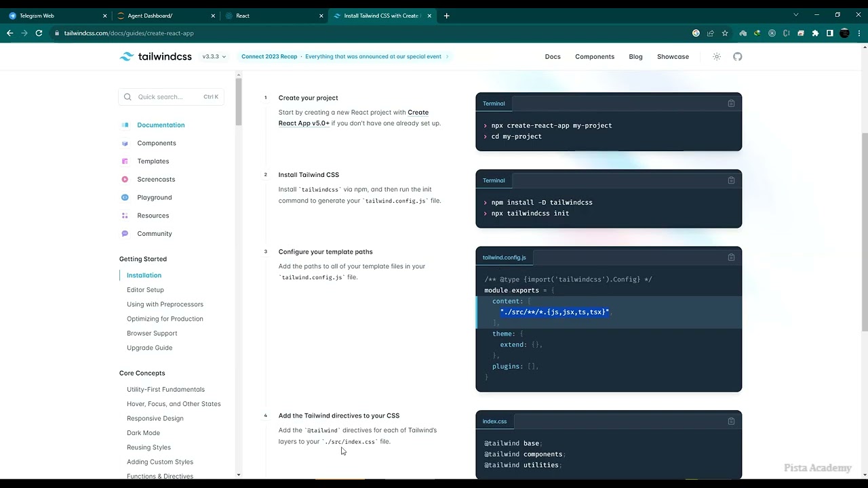Copy the tailwind.config.js code block
The height and width of the screenshot is (488, 868).
731,258
